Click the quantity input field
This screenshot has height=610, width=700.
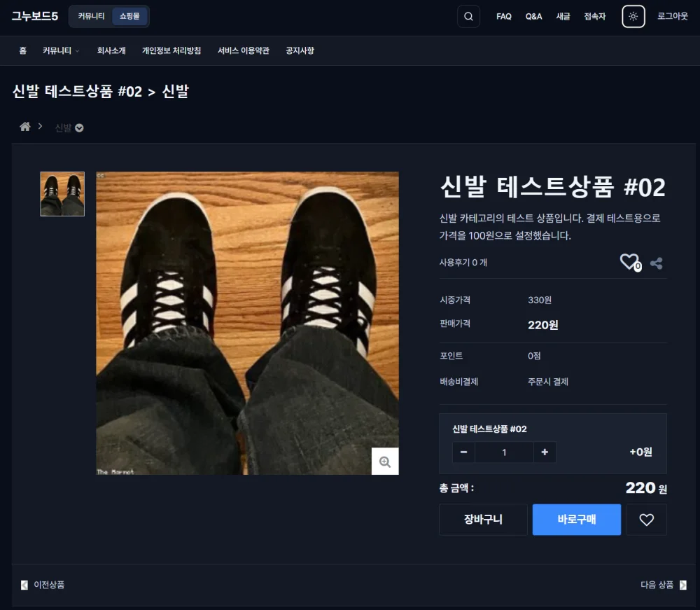[x=505, y=452]
